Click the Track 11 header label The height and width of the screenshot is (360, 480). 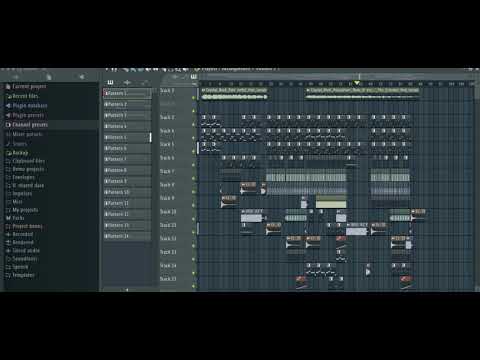click(168, 225)
